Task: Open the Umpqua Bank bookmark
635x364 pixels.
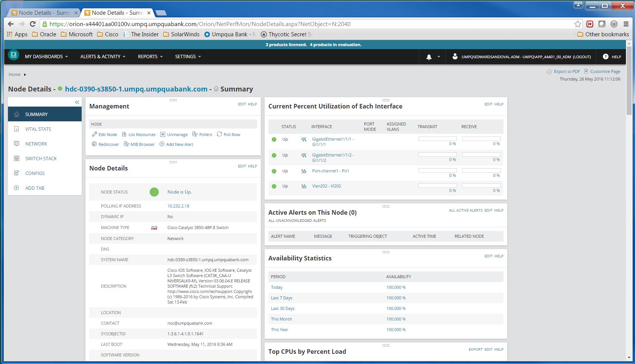Action: coord(230,34)
